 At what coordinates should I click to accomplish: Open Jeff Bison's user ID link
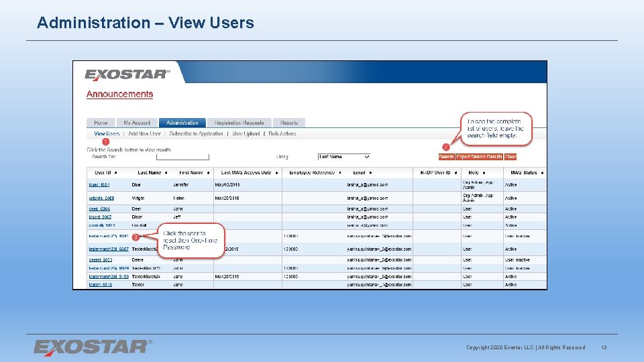[x=100, y=217]
